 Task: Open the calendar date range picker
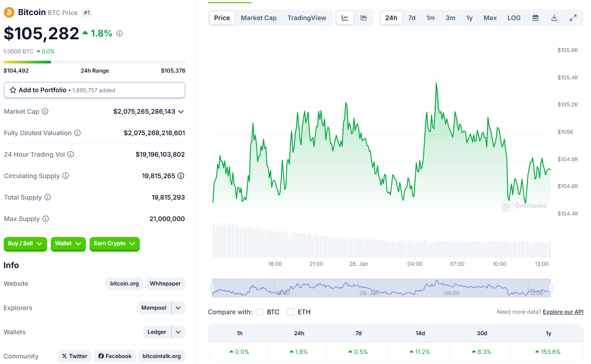(x=536, y=18)
